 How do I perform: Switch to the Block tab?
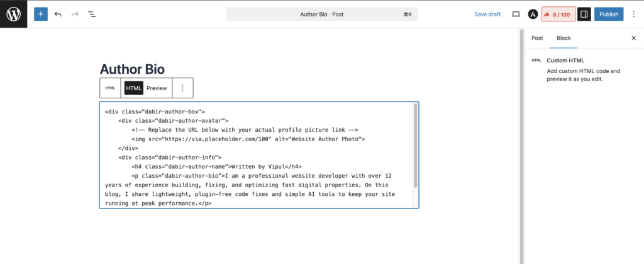tap(563, 38)
